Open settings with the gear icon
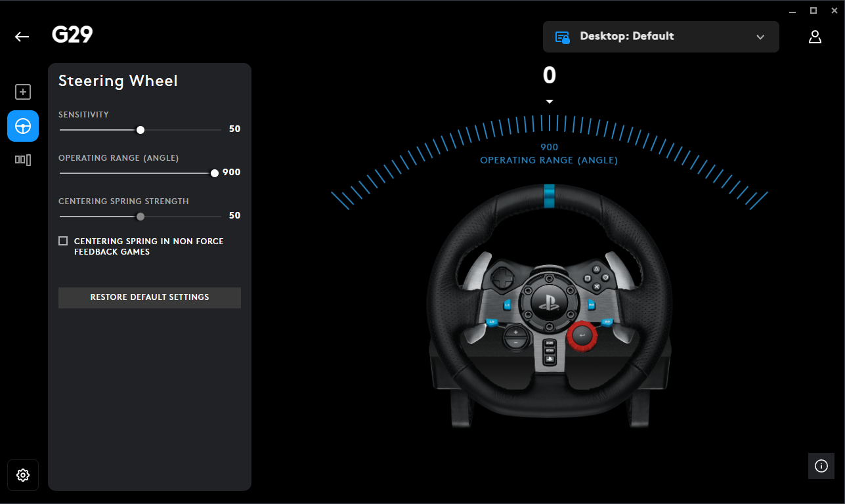 [23, 475]
